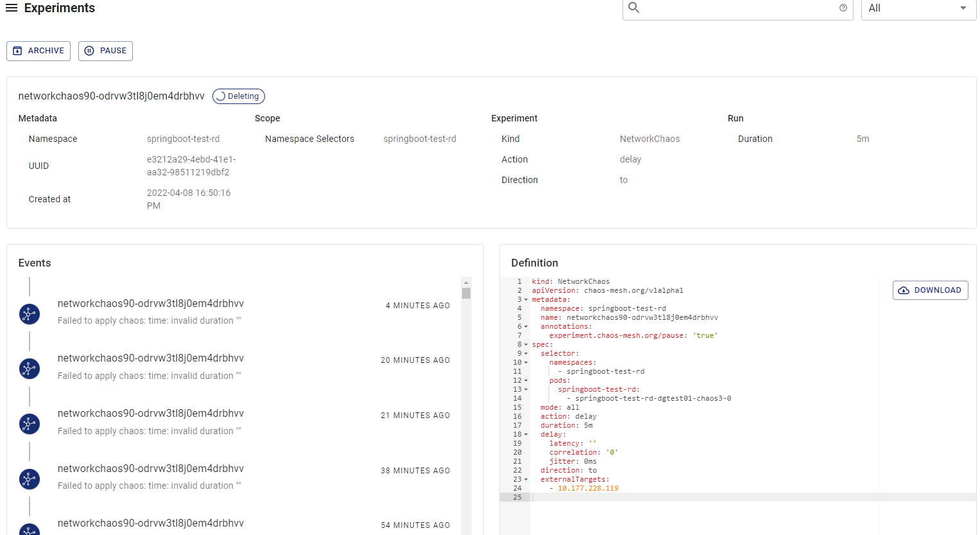Click the search help question-mark icon

click(843, 9)
